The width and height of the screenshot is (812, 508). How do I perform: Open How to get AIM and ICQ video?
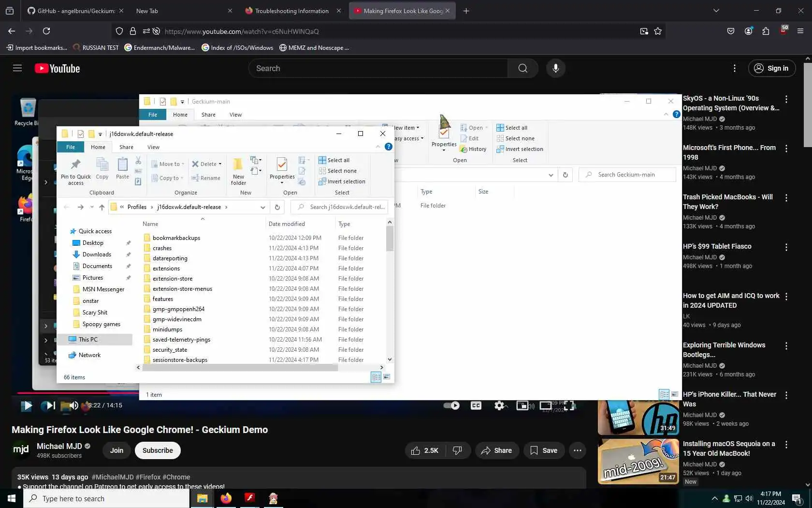(731, 300)
